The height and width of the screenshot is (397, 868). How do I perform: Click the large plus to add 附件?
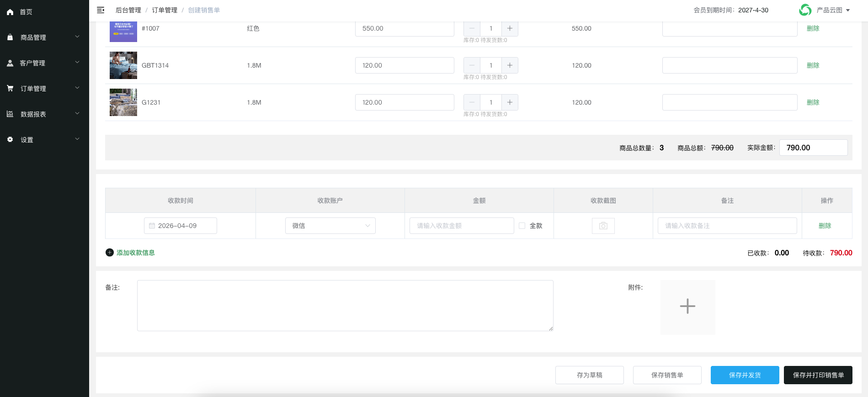point(687,306)
